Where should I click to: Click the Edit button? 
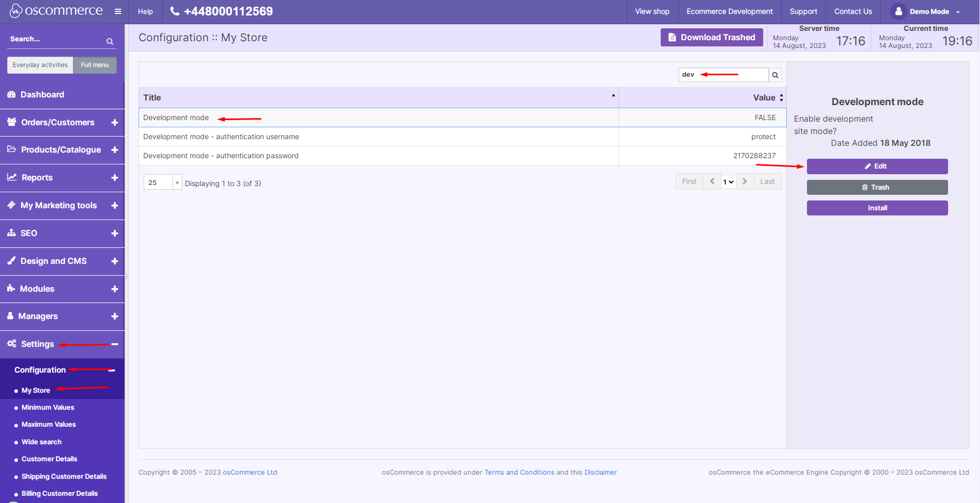coord(877,166)
